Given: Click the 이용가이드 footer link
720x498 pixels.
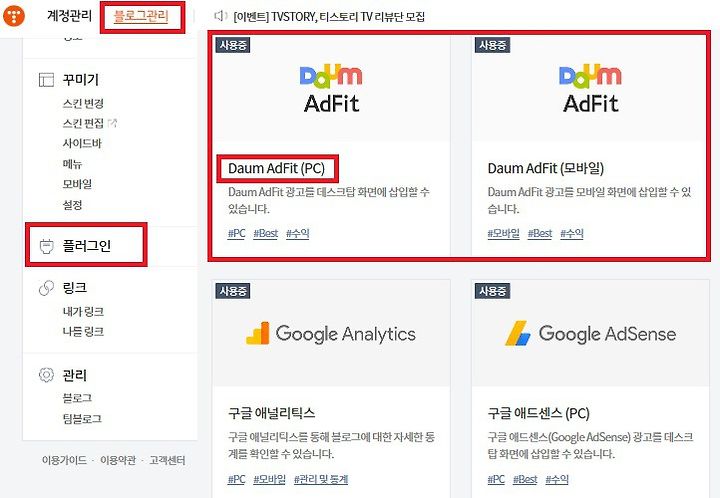Looking at the screenshot, I should (x=64, y=460).
